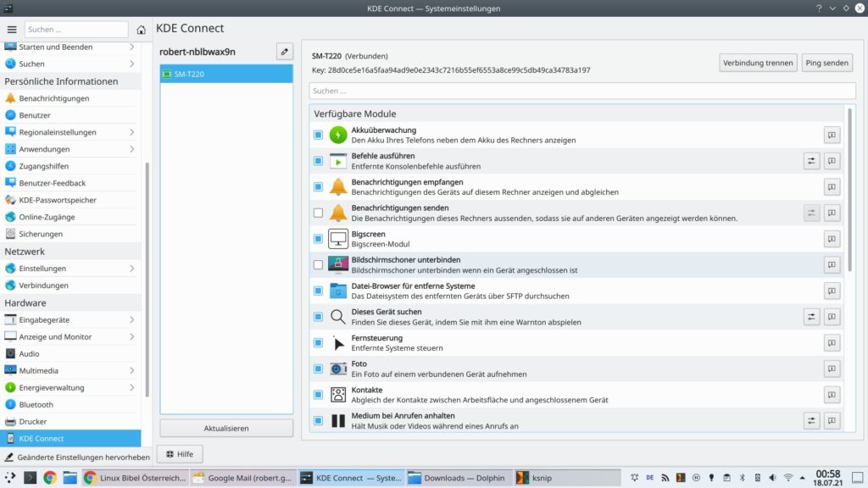Open KDE-Passwortspeicher settings

(70, 200)
